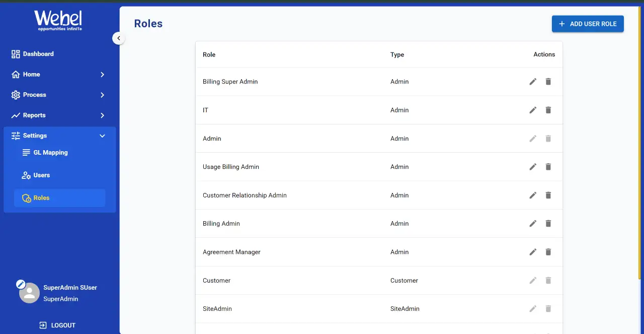Open the Users settings page
This screenshot has width=644, height=334.
click(x=41, y=175)
